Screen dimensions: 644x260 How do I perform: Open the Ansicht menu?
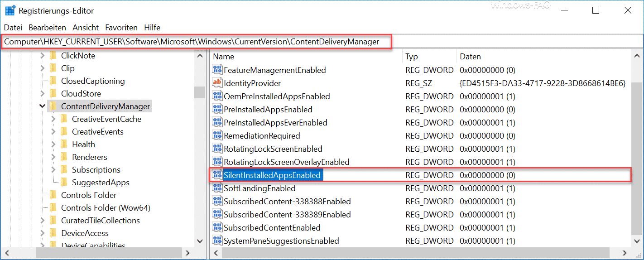(x=86, y=28)
